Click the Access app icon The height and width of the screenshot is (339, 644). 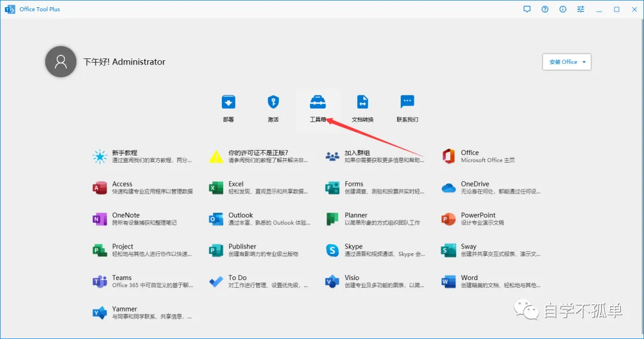coord(100,188)
